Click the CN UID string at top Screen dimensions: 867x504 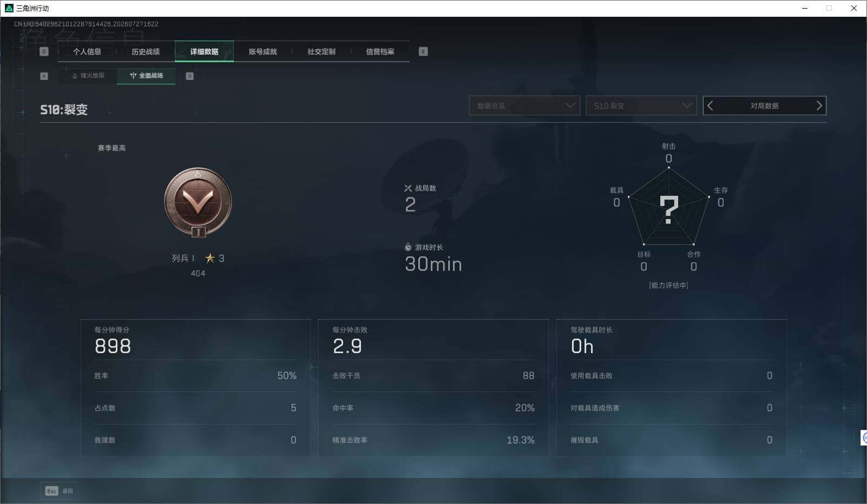pos(86,24)
